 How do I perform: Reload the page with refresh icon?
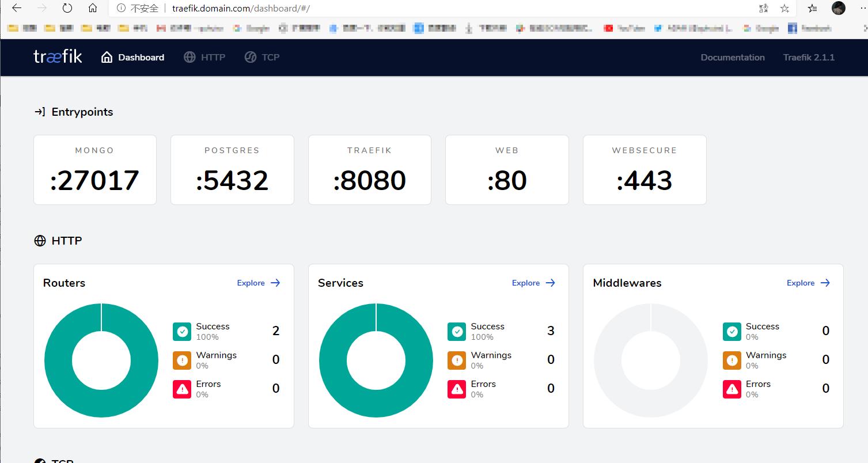point(67,8)
